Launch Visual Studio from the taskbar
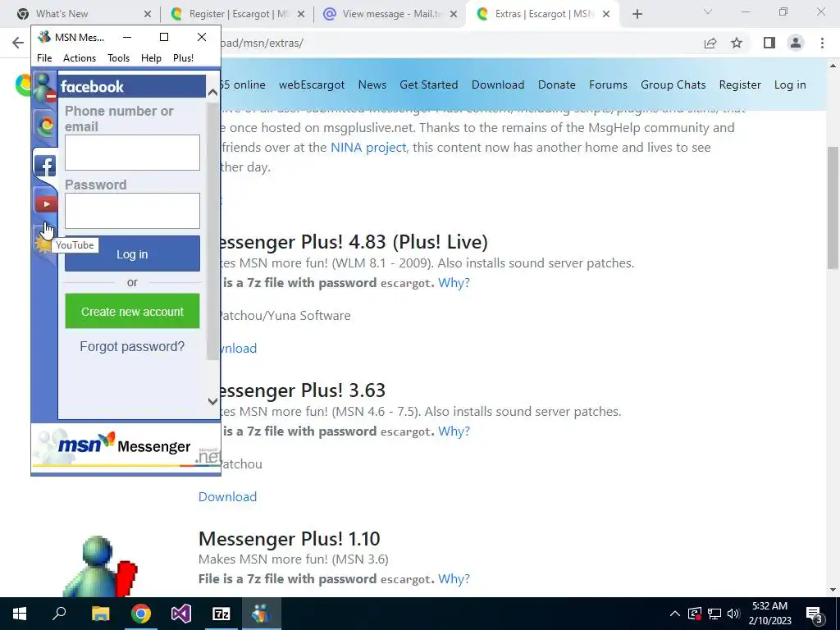The height and width of the screenshot is (630, 840). (x=181, y=614)
